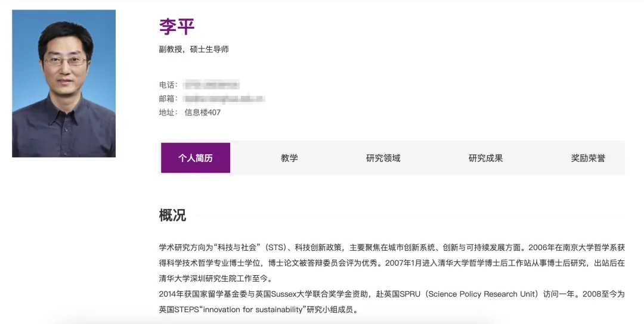The width and height of the screenshot is (644, 324).
Task: Click the profile photo thumbnail
Action: pyautogui.click(x=64, y=83)
